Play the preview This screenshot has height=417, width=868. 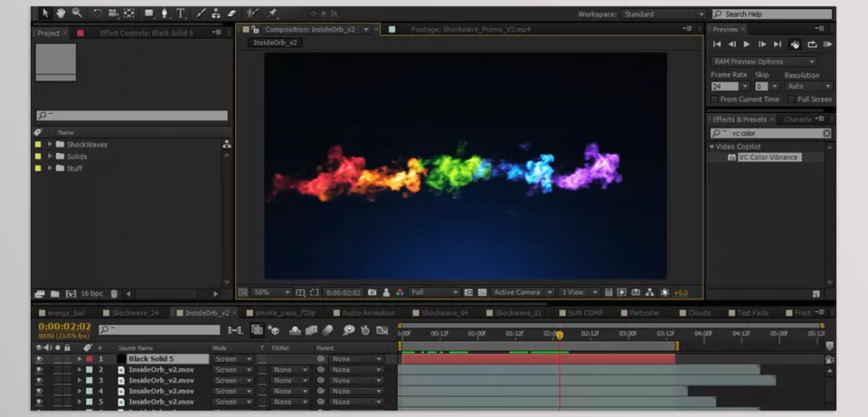pyautogui.click(x=746, y=44)
